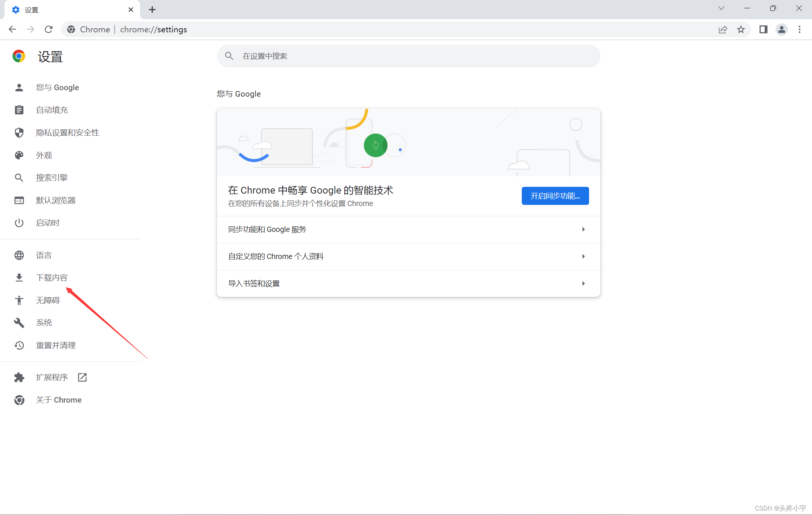
Task: Click the clipboard icon for 自动填充
Action: pyautogui.click(x=19, y=110)
